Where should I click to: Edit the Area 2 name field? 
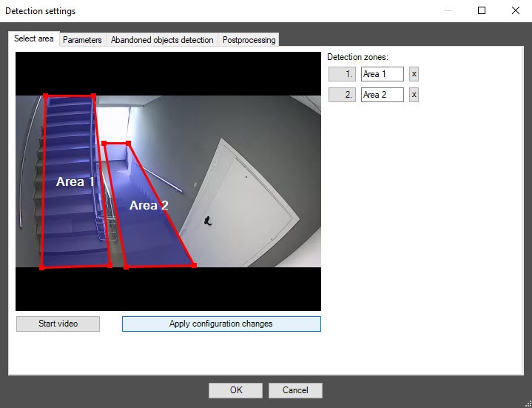pos(382,95)
